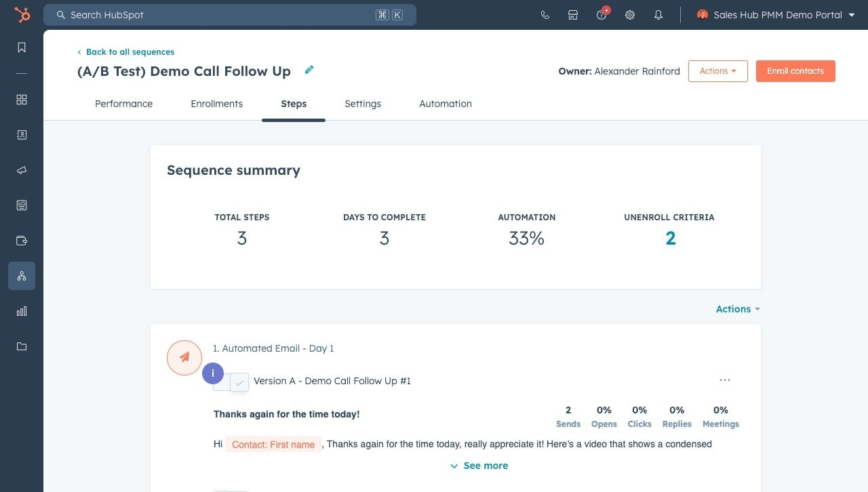Open the reporting bar chart icon in sidebar
Screen dimensions: 868x492
[x=22, y=311]
